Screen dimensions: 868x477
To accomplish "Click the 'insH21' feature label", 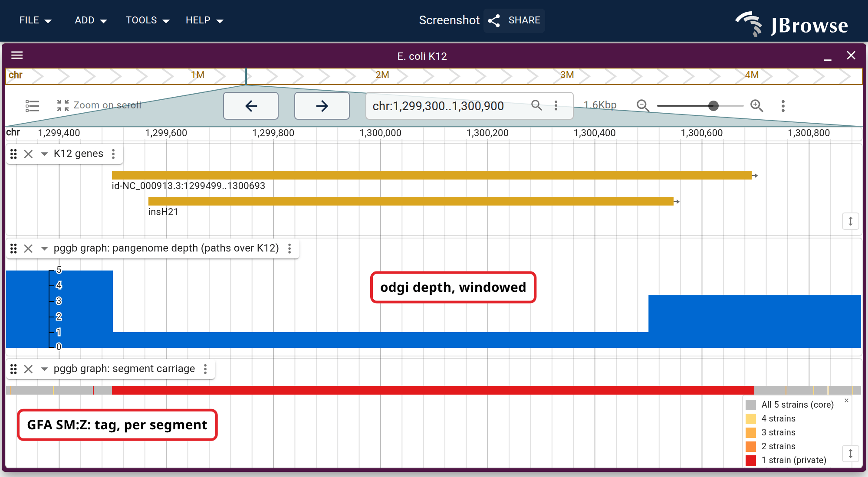I will click(x=163, y=212).
